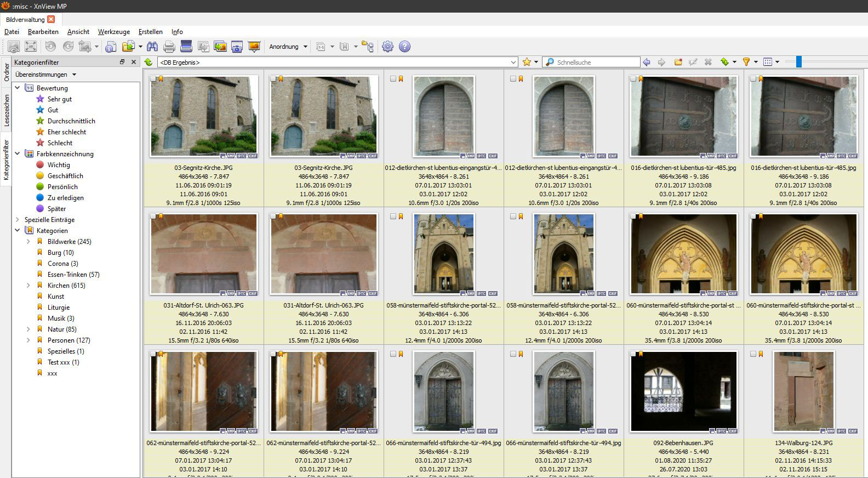The height and width of the screenshot is (478, 868).
Task: Tick checkbox on first 03-Segnitz-Kirche thumbnail
Action: [x=153, y=79]
